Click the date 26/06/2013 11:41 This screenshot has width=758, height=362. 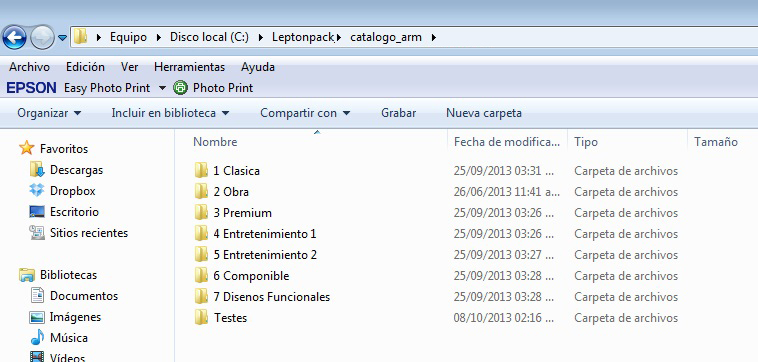click(x=507, y=192)
